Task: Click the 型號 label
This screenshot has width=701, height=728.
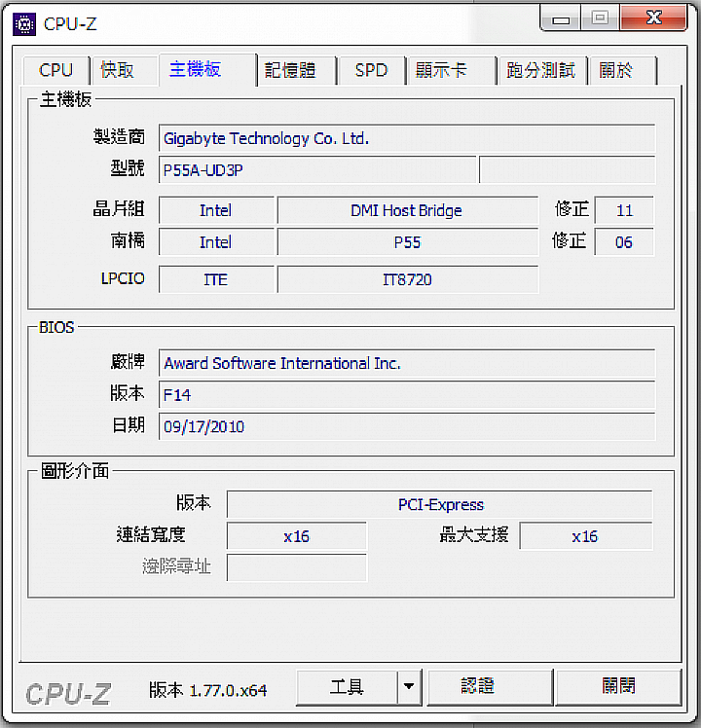Action: [x=128, y=168]
